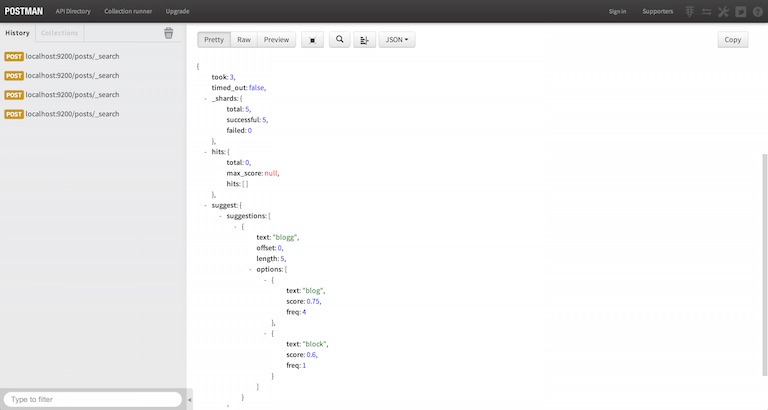Open the JSON format dropdown

397,40
